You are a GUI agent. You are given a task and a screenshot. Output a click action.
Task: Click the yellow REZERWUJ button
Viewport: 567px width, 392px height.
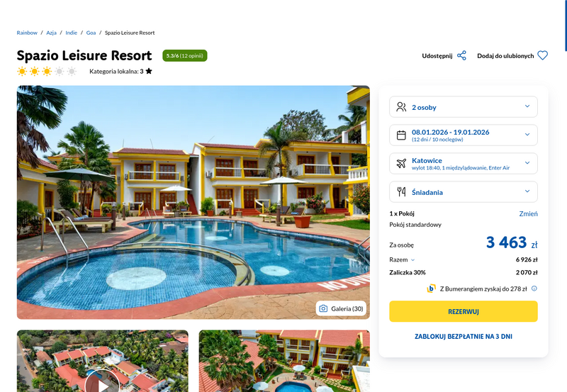point(464,311)
